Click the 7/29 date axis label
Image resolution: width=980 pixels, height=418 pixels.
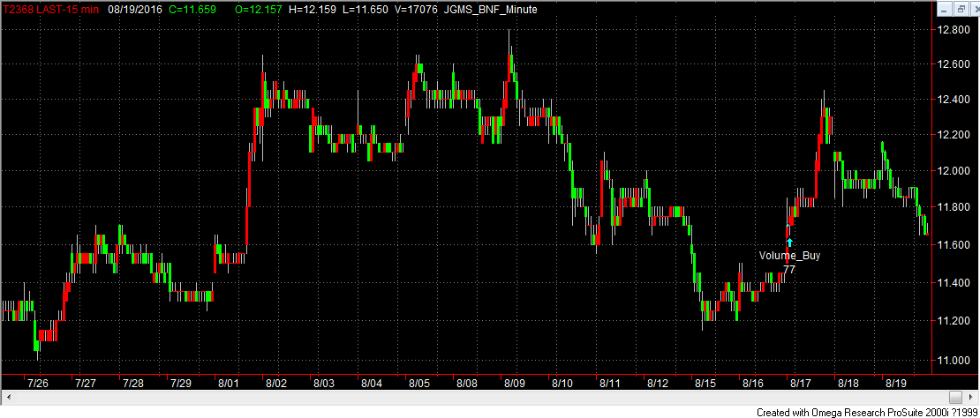click(181, 383)
